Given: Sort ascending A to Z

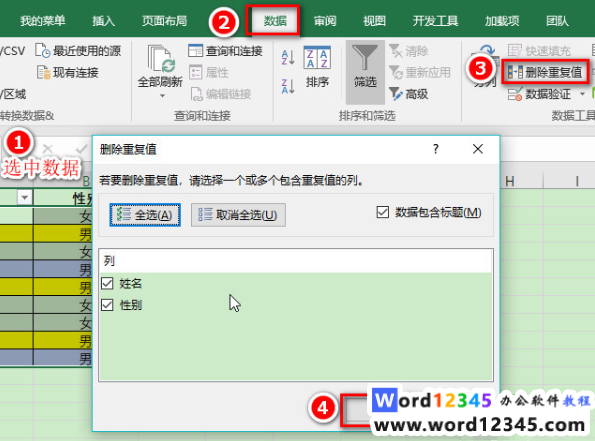Looking at the screenshot, I should click(x=288, y=58).
